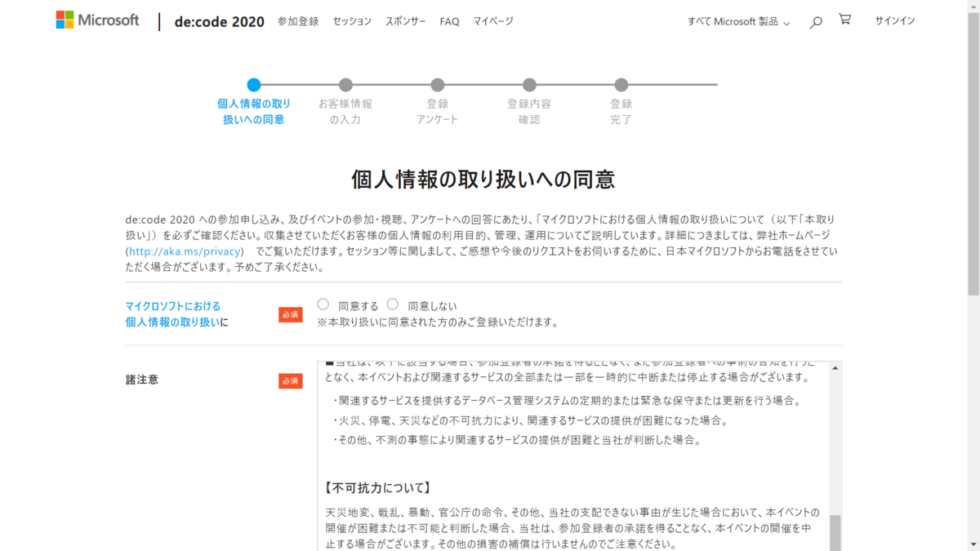
Task: Click the 個人情報の取り扱いへの同意 page heading
Action: (483, 179)
